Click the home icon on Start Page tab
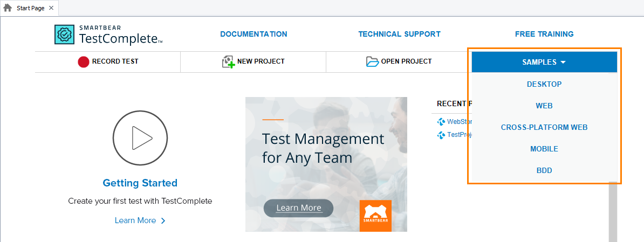This screenshot has width=644, height=242. (x=8, y=8)
